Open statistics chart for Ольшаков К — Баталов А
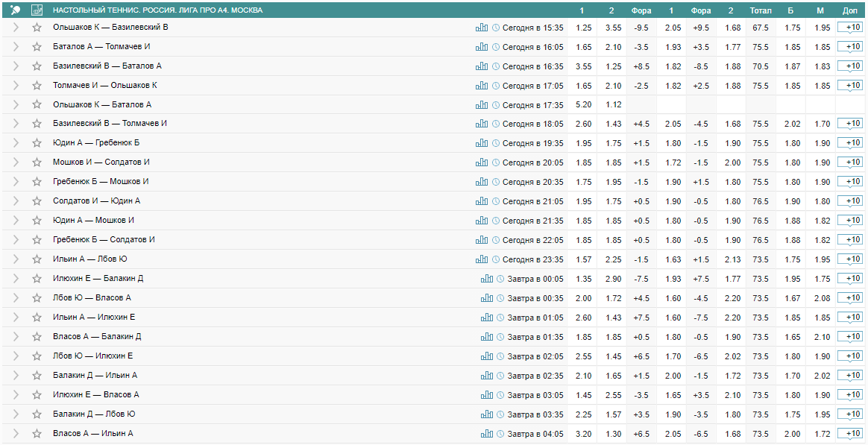 482,105
